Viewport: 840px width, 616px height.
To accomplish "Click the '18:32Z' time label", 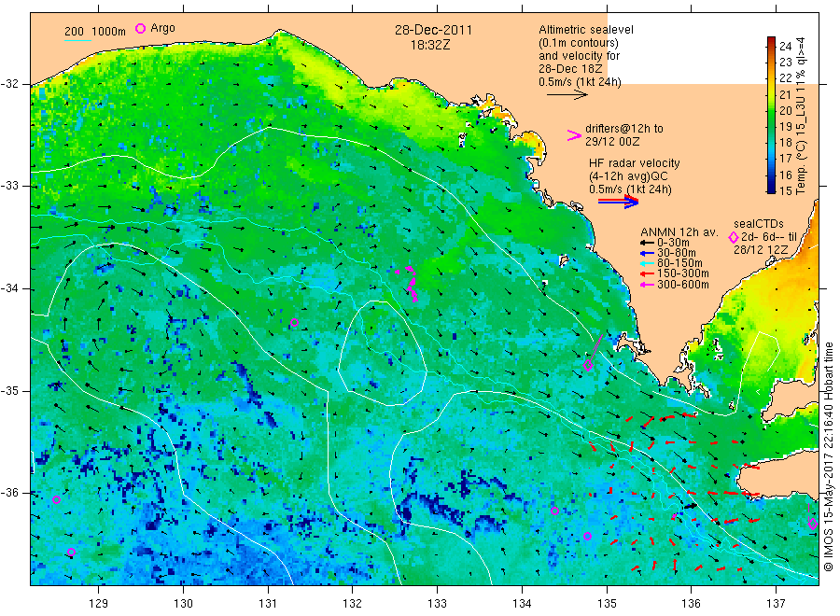I will tap(430, 45).
